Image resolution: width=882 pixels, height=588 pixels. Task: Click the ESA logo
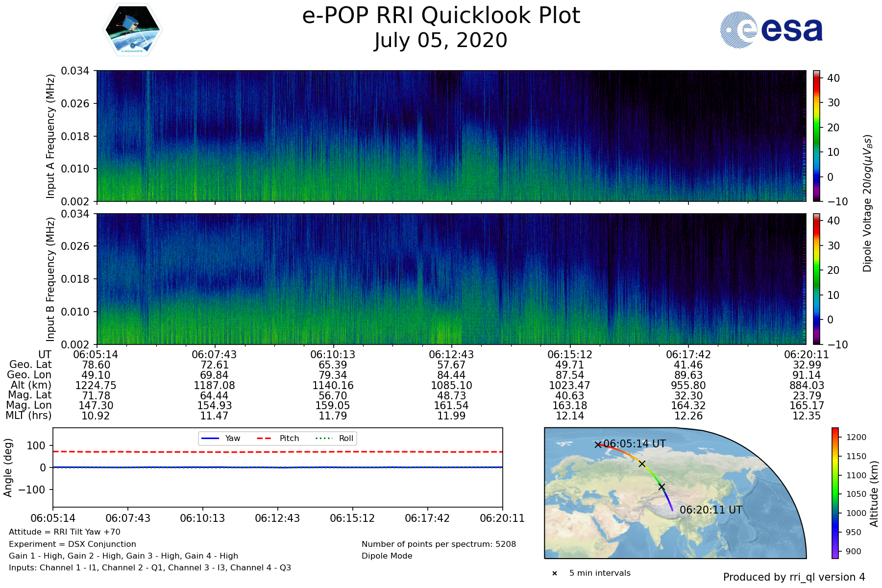[771, 30]
